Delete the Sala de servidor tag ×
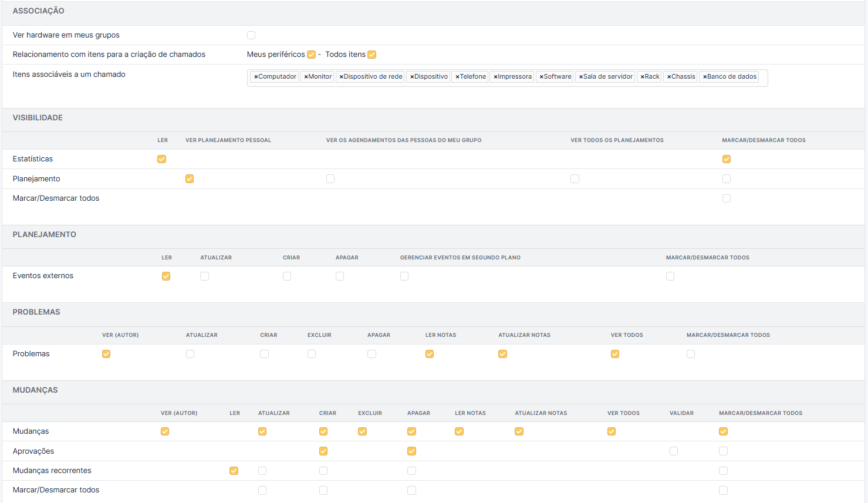 pyautogui.click(x=580, y=77)
